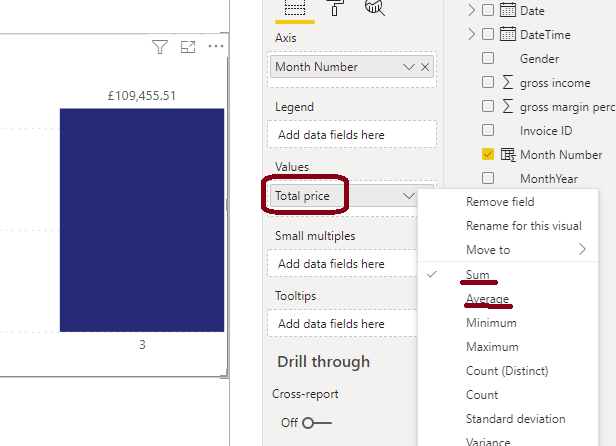Screen dimensions: 616x446
Task: Click the Invoice ID field name
Action: coord(546,130)
